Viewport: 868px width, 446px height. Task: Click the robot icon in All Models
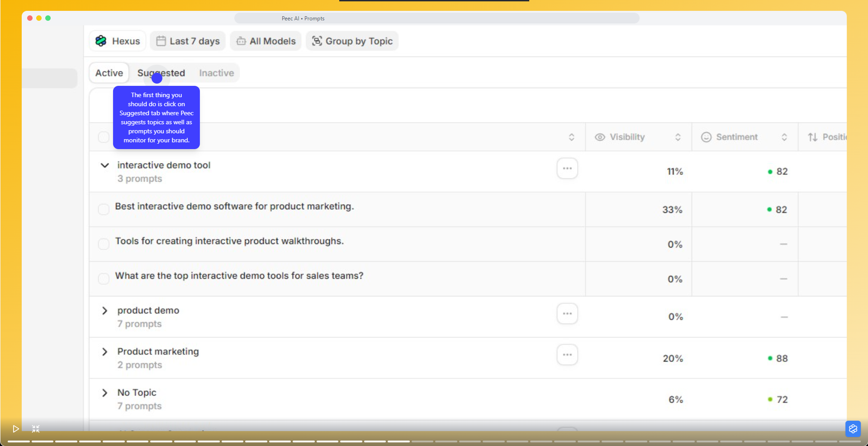tap(241, 41)
